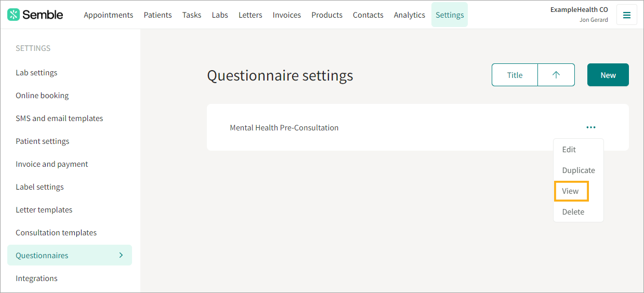Open three-dot menu for Mental Health Pre-Consultation
The image size is (644, 293).
click(590, 127)
